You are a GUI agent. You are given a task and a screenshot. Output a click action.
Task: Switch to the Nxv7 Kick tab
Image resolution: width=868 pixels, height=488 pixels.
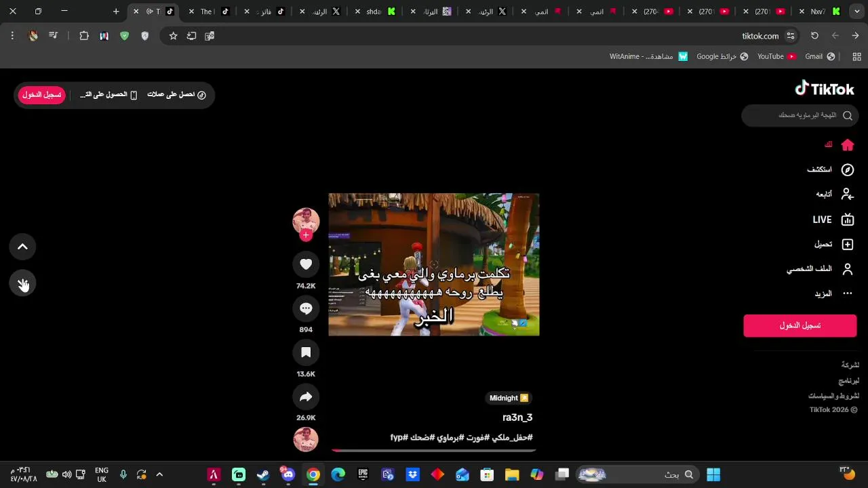pyautogui.click(x=821, y=12)
